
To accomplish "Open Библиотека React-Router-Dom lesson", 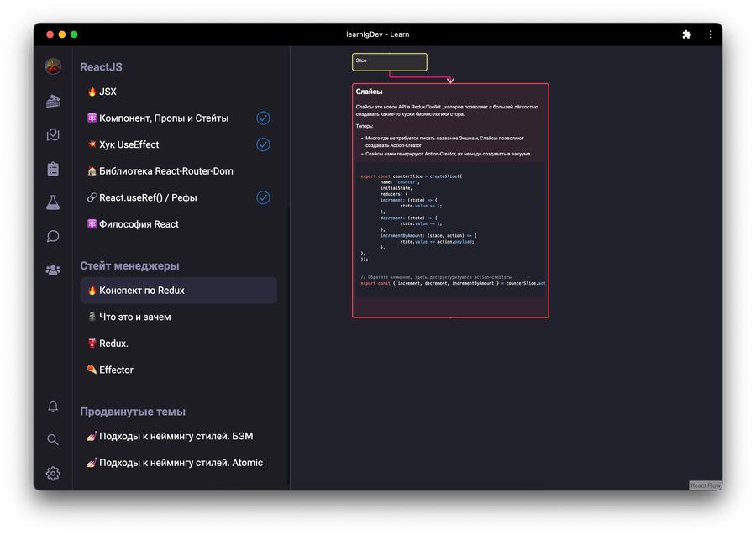I will [178, 171].
